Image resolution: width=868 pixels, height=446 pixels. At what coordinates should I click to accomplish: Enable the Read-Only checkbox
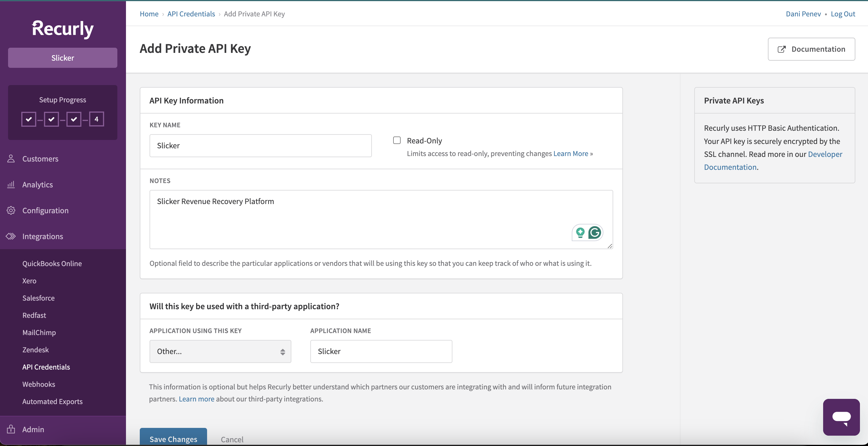(397, 140)
